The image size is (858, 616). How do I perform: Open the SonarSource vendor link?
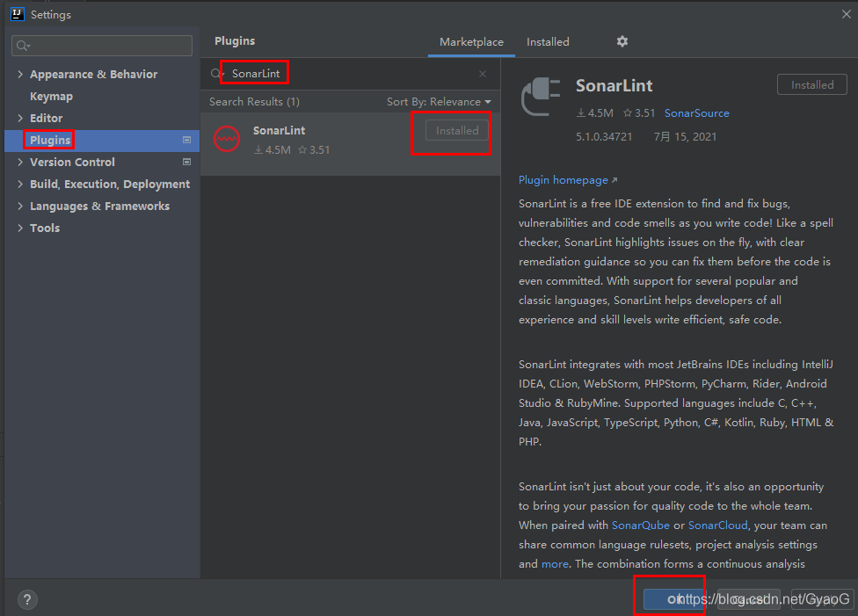(696, 113)
